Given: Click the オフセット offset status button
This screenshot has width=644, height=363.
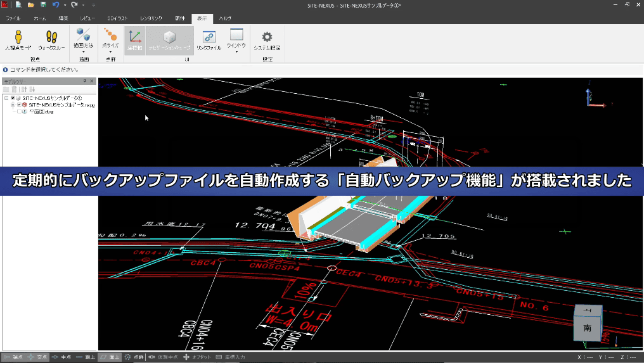Looking at the screenshot, I should 197,357.
